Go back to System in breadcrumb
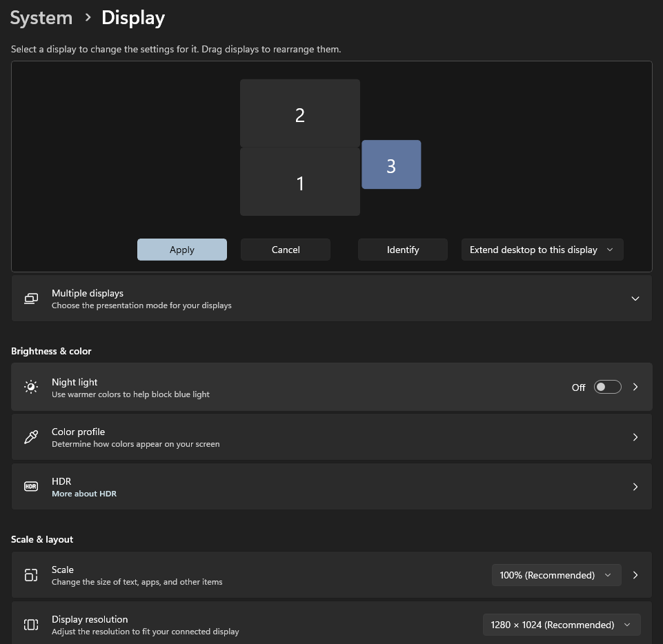663x644 pixels. pyautogui.click(x=41, y=18)
